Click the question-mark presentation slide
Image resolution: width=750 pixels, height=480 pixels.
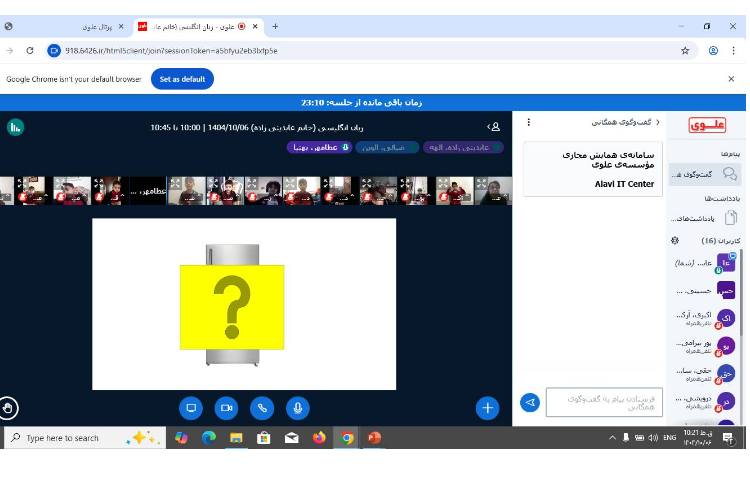coord(244,304)
